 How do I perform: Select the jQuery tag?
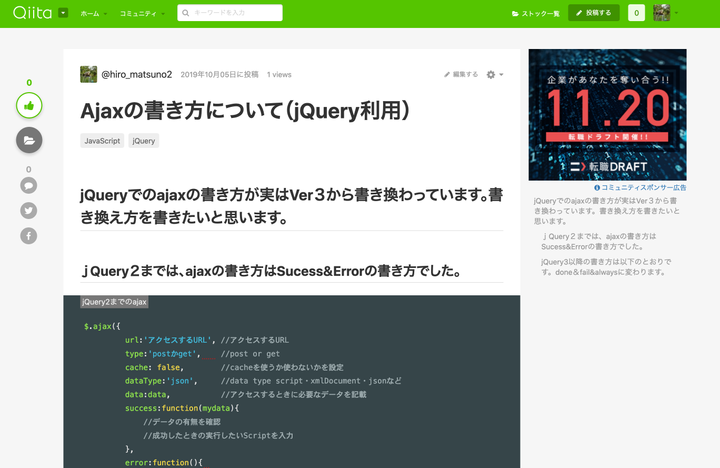pos(144,141)
